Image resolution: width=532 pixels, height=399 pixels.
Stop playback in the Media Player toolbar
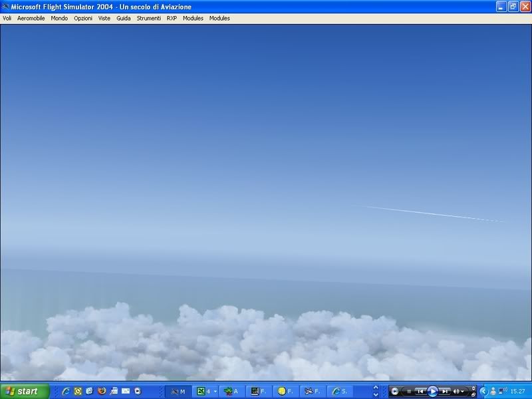click(x=409, y=391)
